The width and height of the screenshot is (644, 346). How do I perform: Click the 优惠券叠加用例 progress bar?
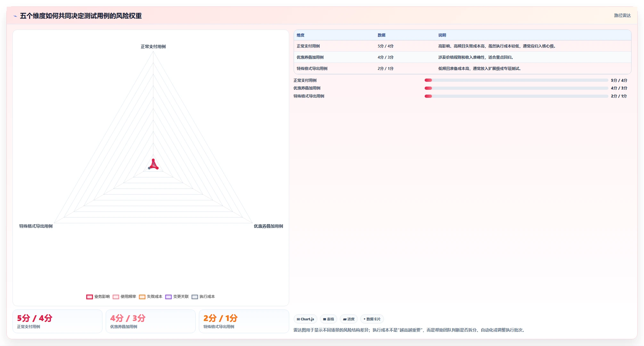[x=516, y=88]
